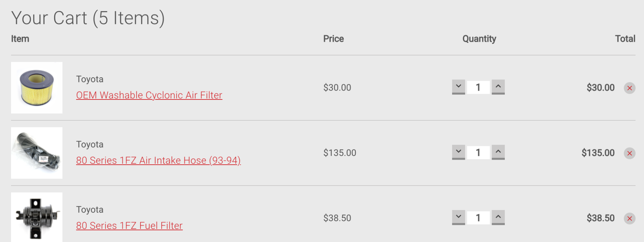
Task: Remove the OEM Washable Cyclonic Air Filter item
Action: click(630, 88)
